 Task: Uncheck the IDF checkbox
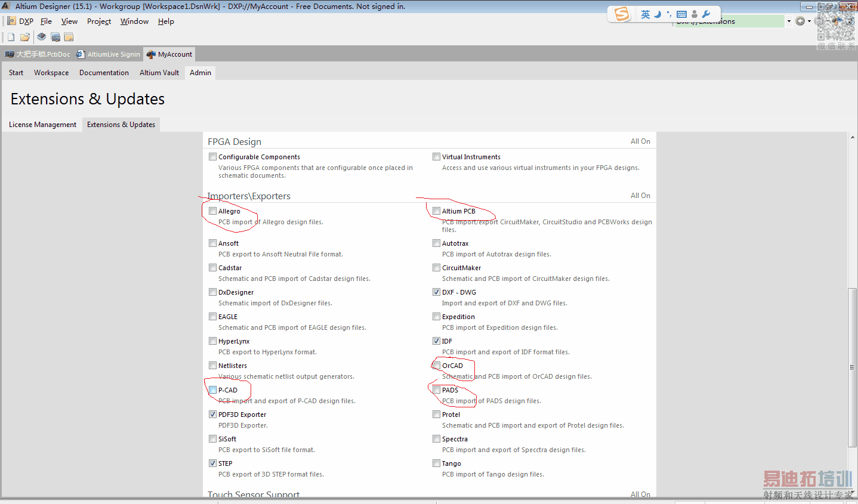(436, 341)
